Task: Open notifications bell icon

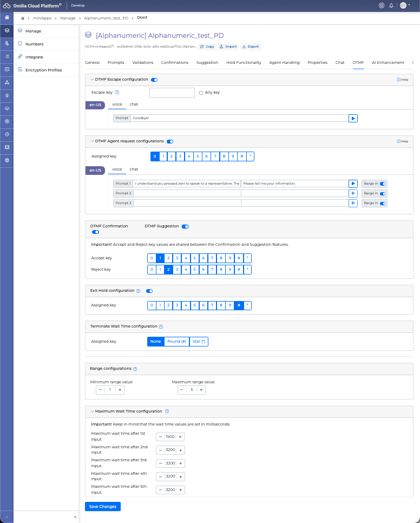Action: [x=391, y=5]
